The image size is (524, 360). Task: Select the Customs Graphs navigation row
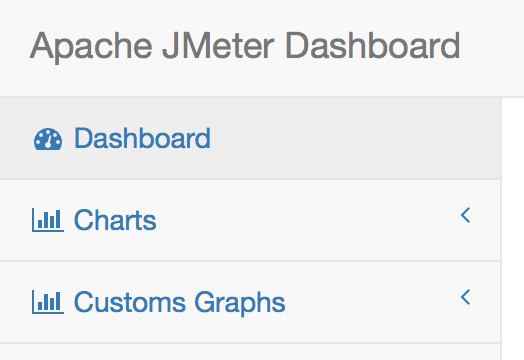point(250,302)
